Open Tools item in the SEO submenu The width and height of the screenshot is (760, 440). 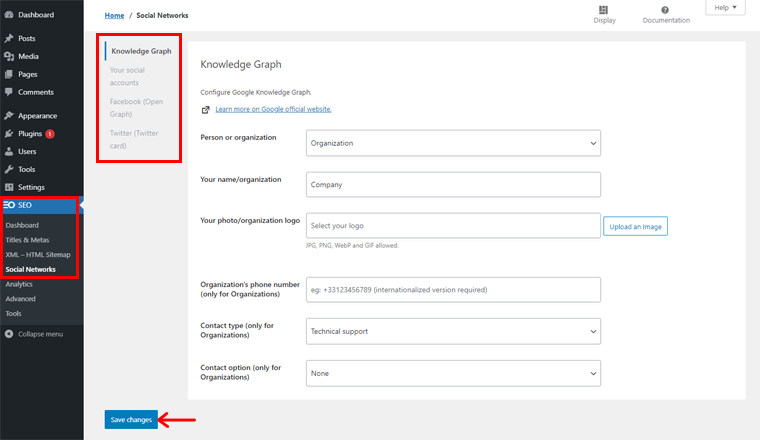click(14, 314)
